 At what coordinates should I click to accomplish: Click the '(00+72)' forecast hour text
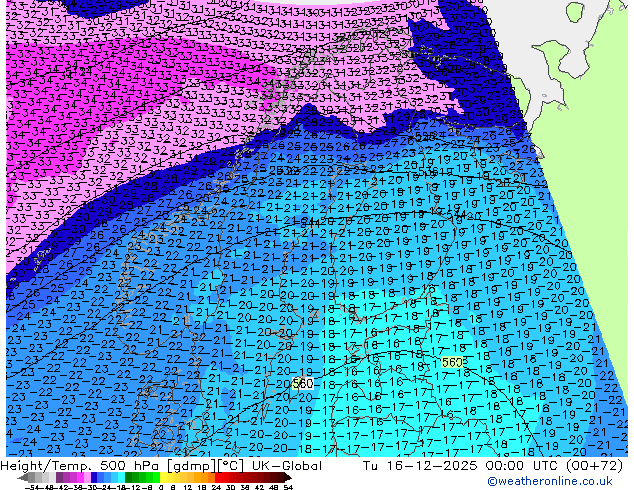tap(594, 465)
